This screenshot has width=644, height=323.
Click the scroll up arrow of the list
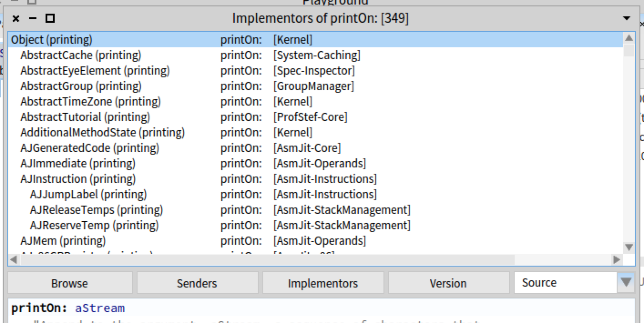click(x=629, y=38)
